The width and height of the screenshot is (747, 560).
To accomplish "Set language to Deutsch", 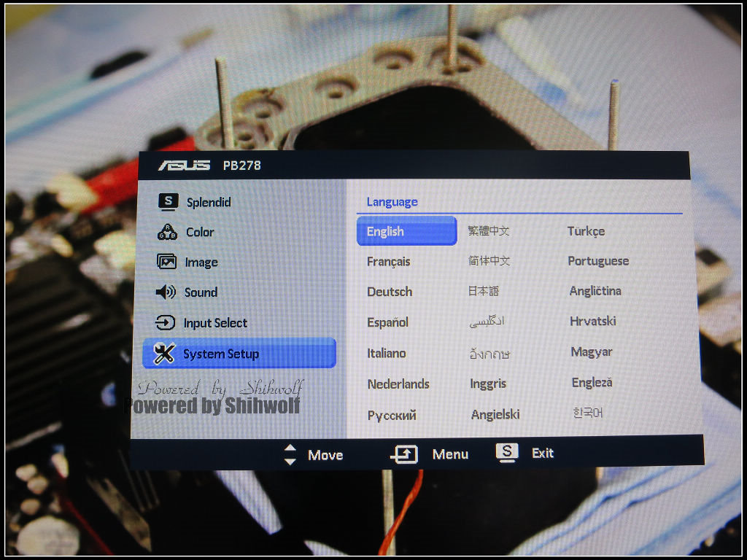I will coord(390,292).
